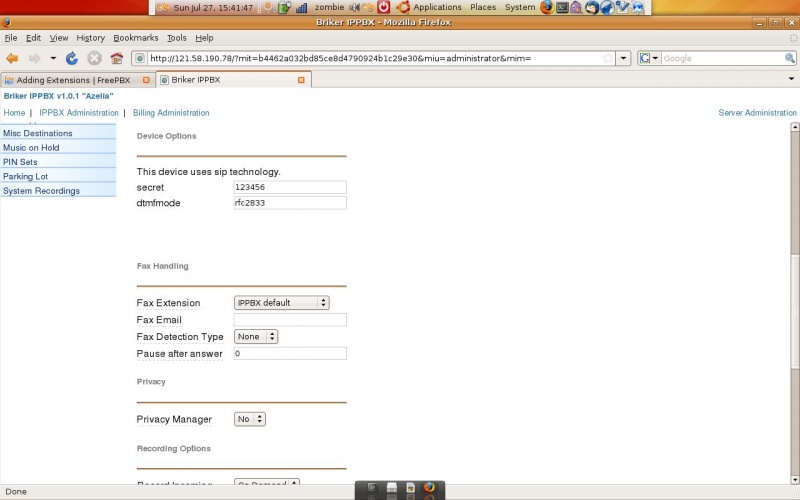Image resolution: width=800 pixels, height=500 pixels.
Task: Reload the current page
Action: coord(72,58)
